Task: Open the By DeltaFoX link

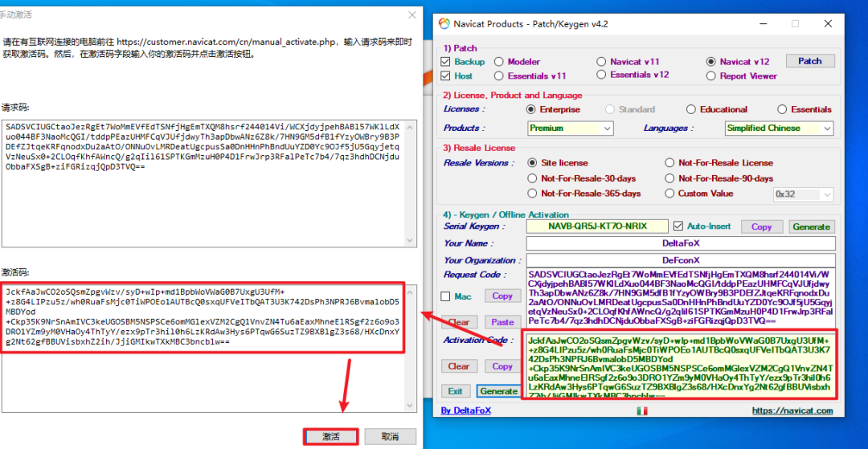Action: (465, 410)
